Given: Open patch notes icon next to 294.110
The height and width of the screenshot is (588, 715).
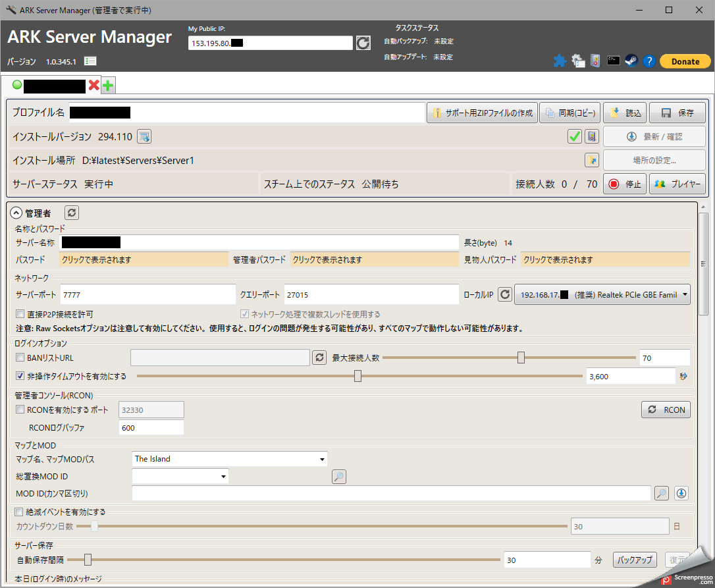Looking at the screenshot, I should coord(145,136).
